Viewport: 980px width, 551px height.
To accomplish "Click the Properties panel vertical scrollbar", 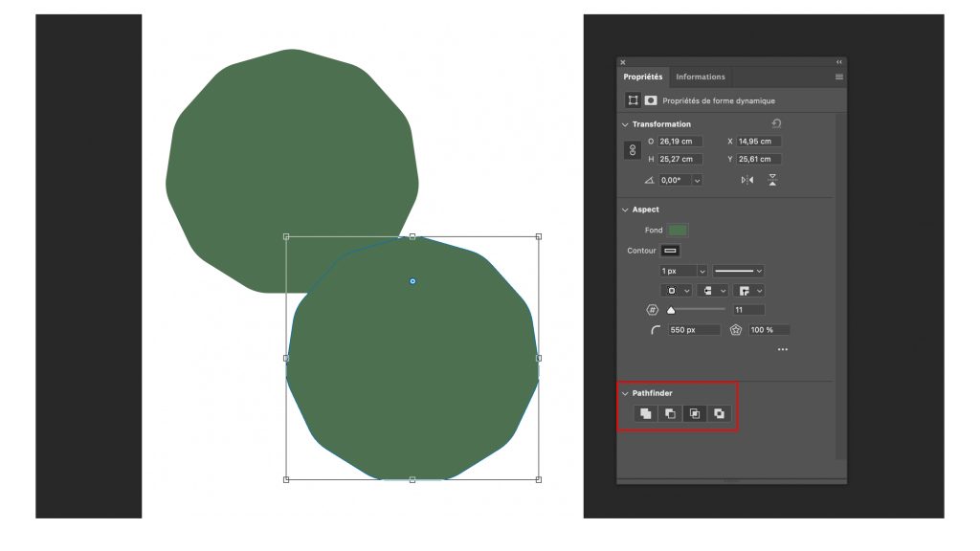I will click(x=841, y=287).
